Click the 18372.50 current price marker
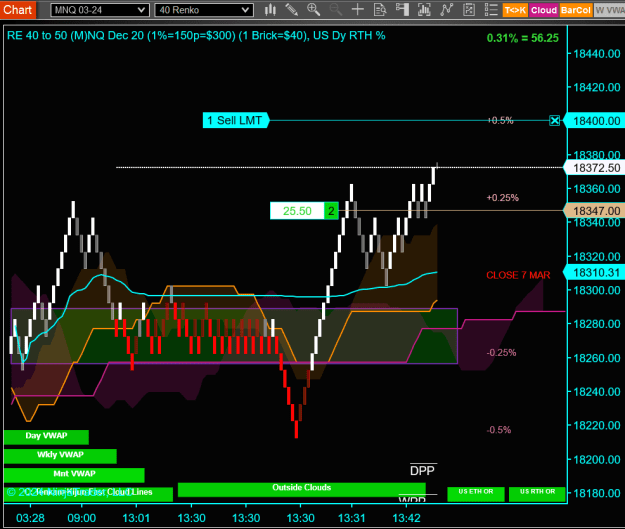The height and width of the screenshot is (529, 625). [x=594, y=168]
